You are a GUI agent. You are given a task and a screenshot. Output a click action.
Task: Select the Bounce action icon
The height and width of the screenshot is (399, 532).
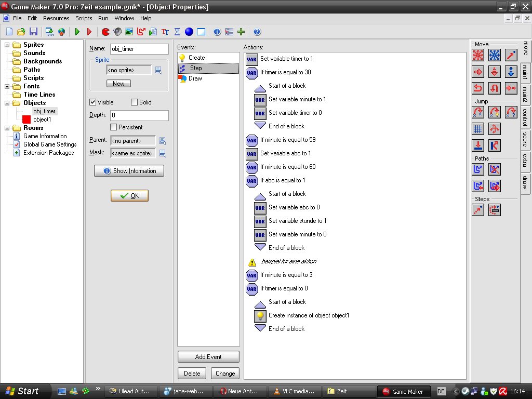495,145
